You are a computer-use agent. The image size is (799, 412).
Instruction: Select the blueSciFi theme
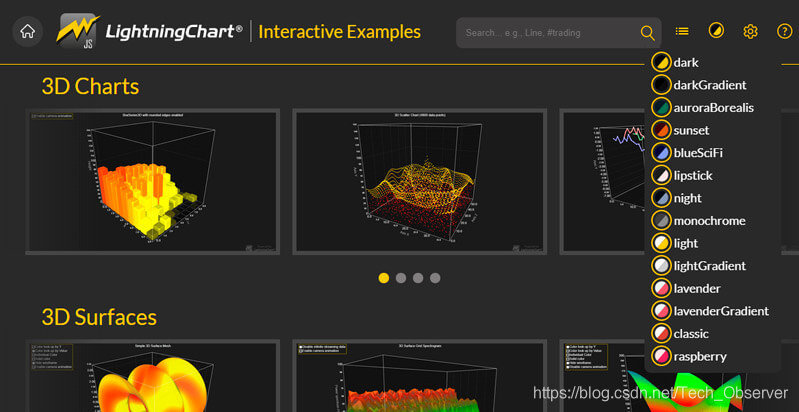pos(686,153)
